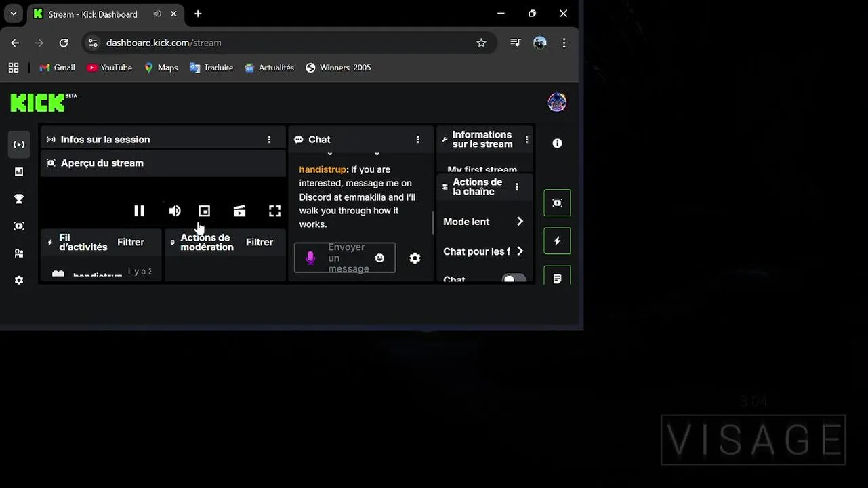
Task: Open the tab search dropdown arrow
Action: 13,14
